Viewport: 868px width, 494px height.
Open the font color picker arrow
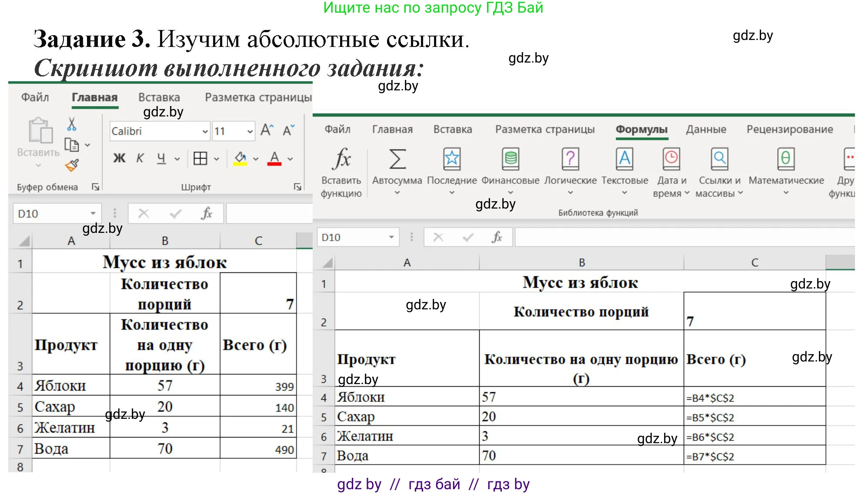pos(289,158)
